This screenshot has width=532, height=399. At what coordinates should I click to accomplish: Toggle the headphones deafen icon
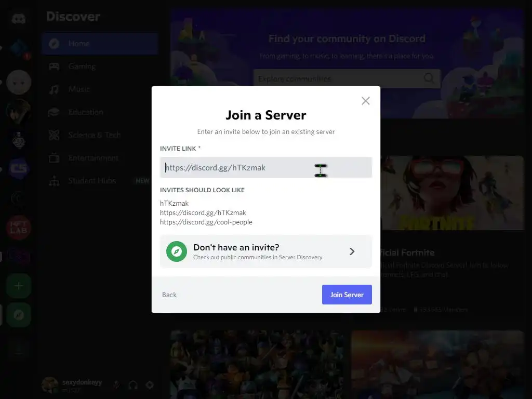coord(133,385)
